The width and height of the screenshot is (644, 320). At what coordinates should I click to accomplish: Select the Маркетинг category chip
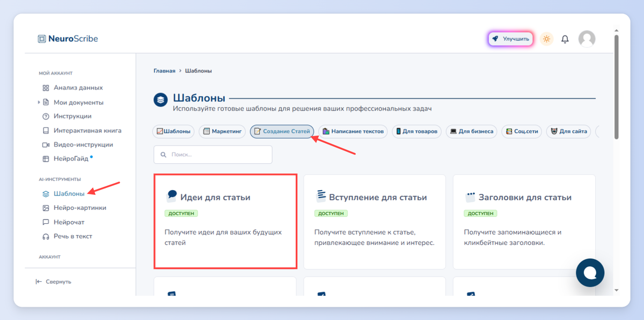222,131
